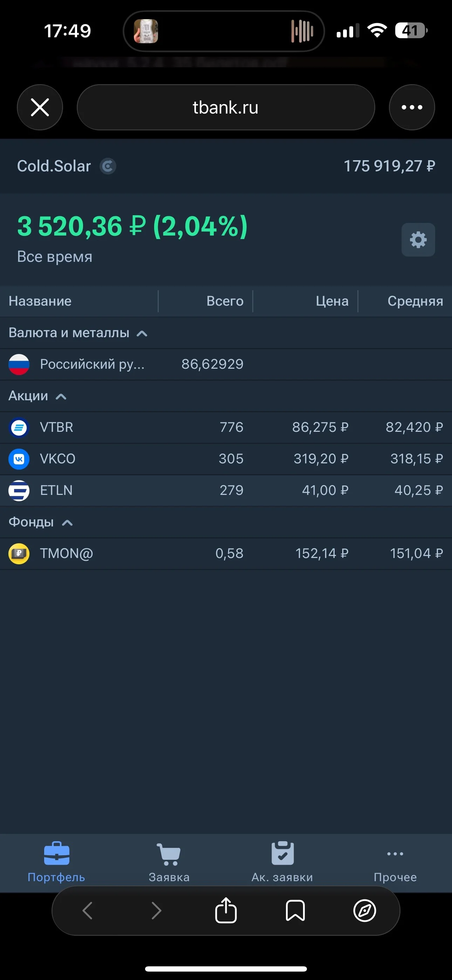Image resolution: width=452 pixels, height=980 pixels.
Task: Tap the Все время period label
Action: (55, 257)
